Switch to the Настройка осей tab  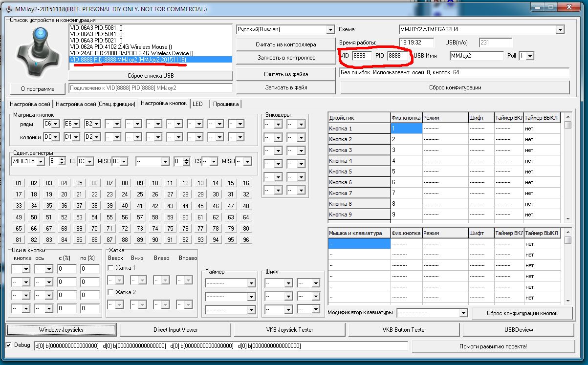point(30,104)
